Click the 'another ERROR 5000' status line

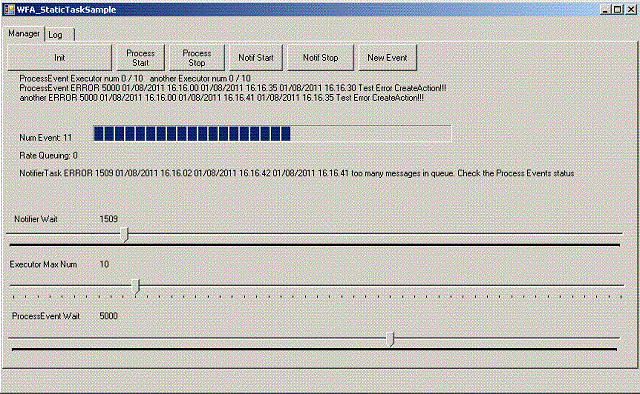222,98
